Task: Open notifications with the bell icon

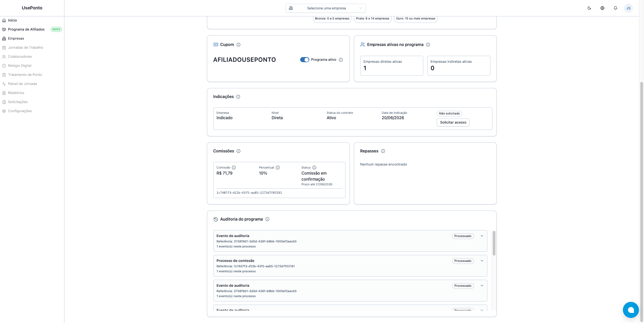Action: 615,8
